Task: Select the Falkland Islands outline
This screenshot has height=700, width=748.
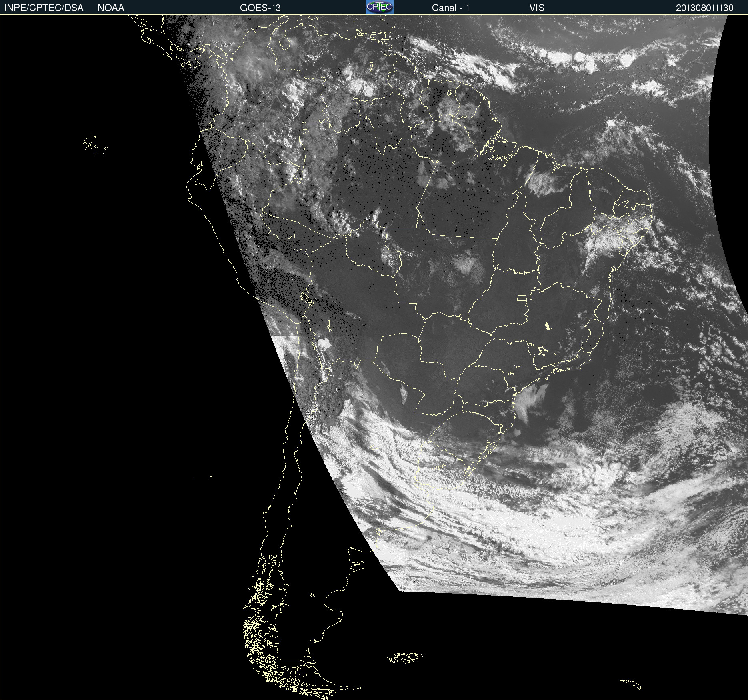Action: click(x=405, y=658)
